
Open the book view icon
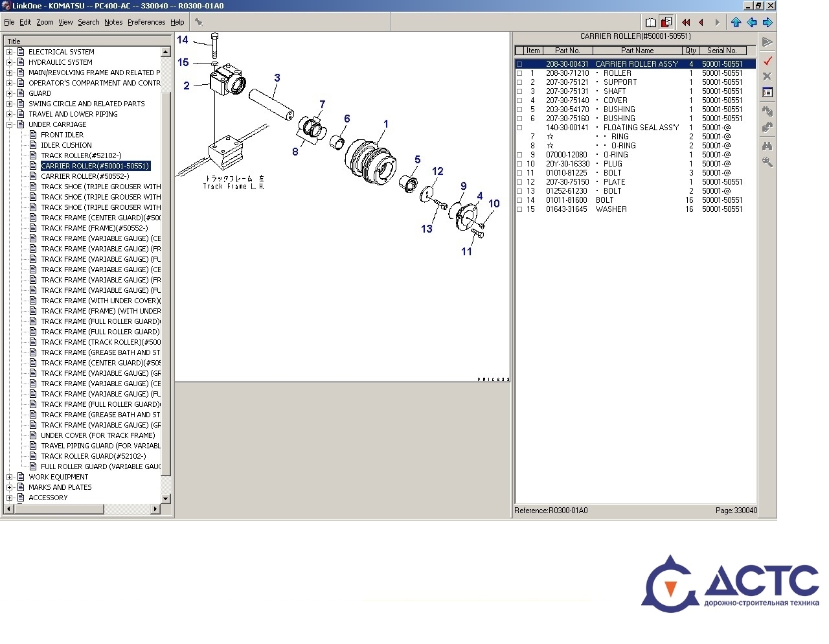[651, 22]
